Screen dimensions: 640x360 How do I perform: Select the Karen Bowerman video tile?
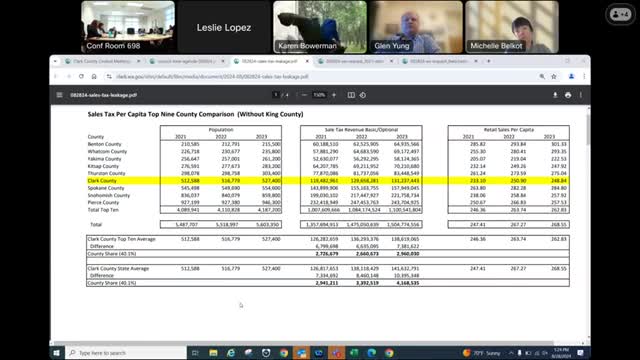[320, 27]
